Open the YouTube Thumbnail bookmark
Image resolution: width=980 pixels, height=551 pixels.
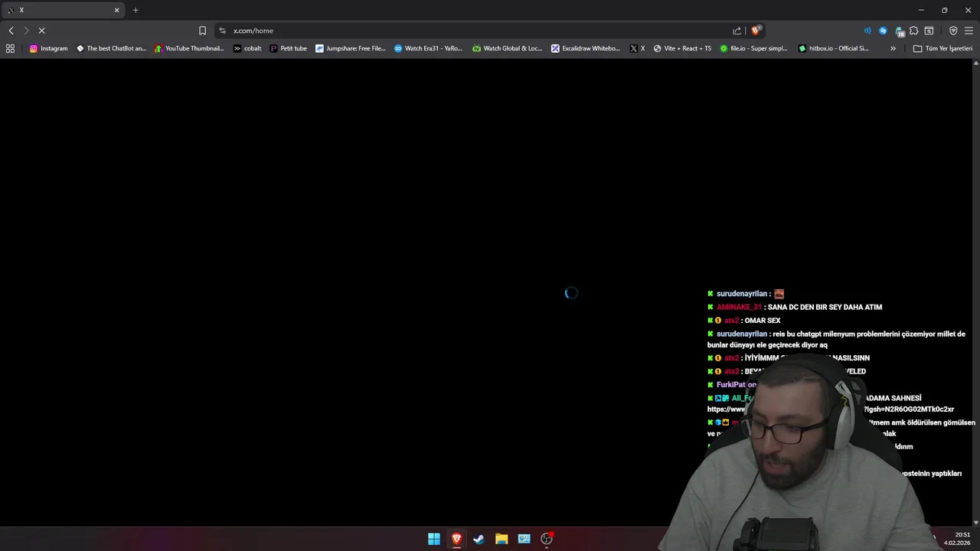[x=189, y=48]
